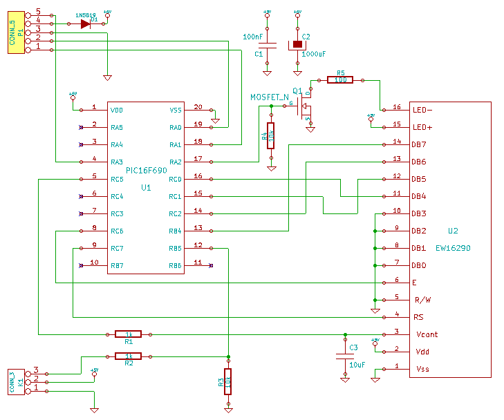Select +5V power symbol at VDD pin
This screenshot has height=420, width=504.
73,96
